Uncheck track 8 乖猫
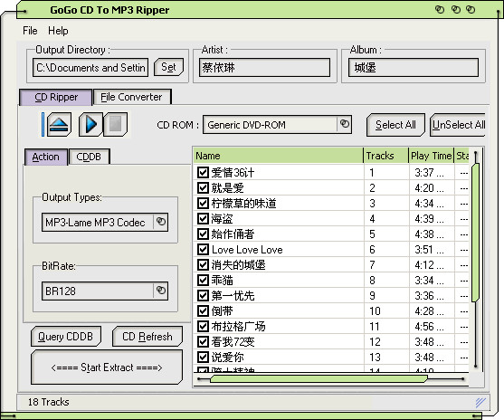 (x=203, y=281)
